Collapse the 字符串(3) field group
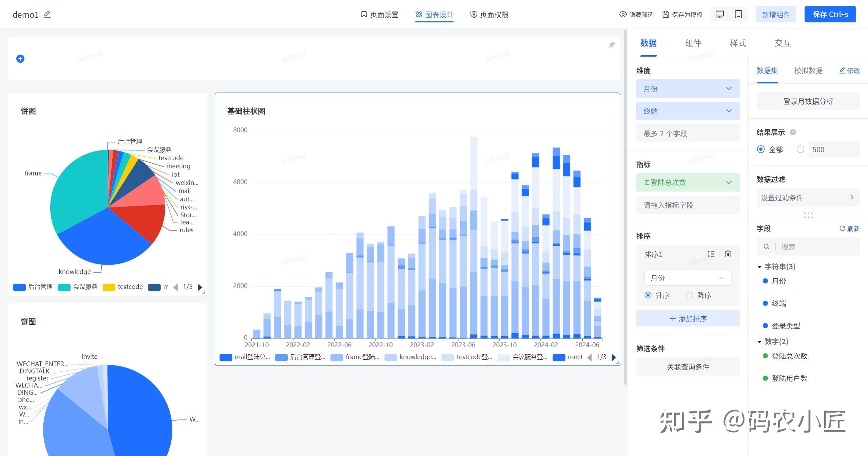This screenshot has height=456, width=868. [x=759, y=267]
